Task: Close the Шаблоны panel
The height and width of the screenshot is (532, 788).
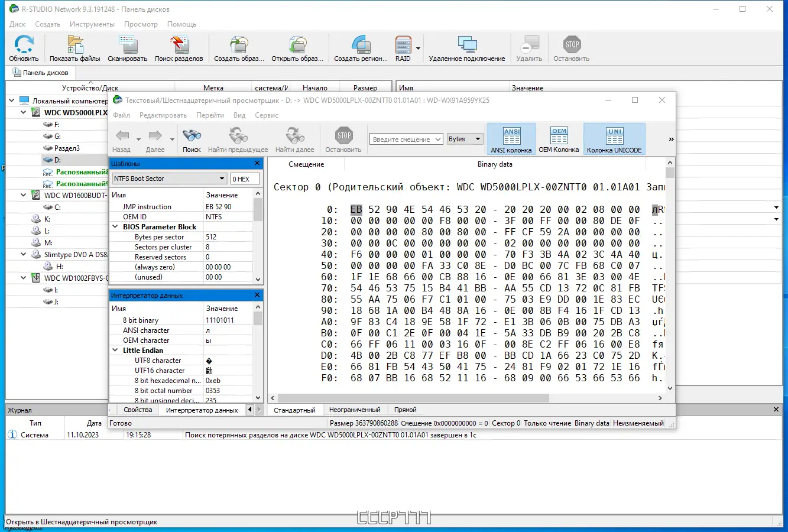Action: [257, 163]
